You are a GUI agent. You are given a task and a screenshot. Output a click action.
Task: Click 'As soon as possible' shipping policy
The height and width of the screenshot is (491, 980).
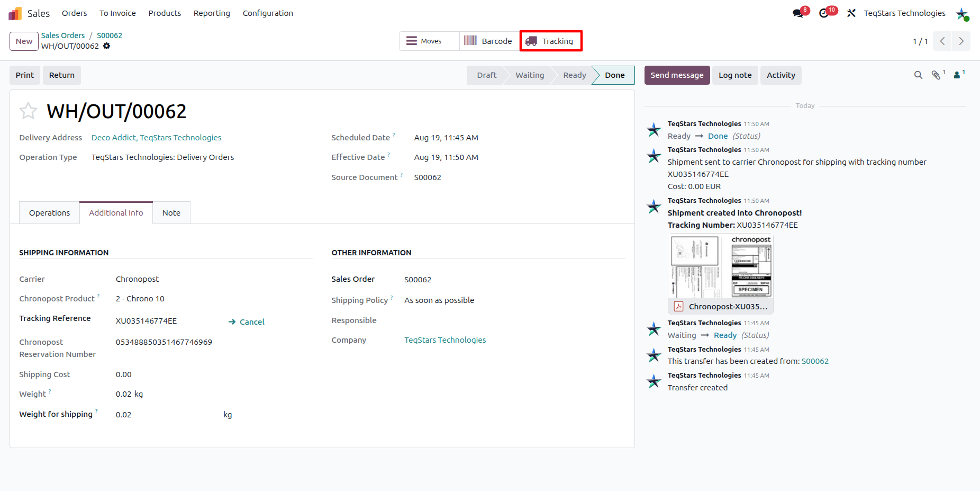[439, 300]
